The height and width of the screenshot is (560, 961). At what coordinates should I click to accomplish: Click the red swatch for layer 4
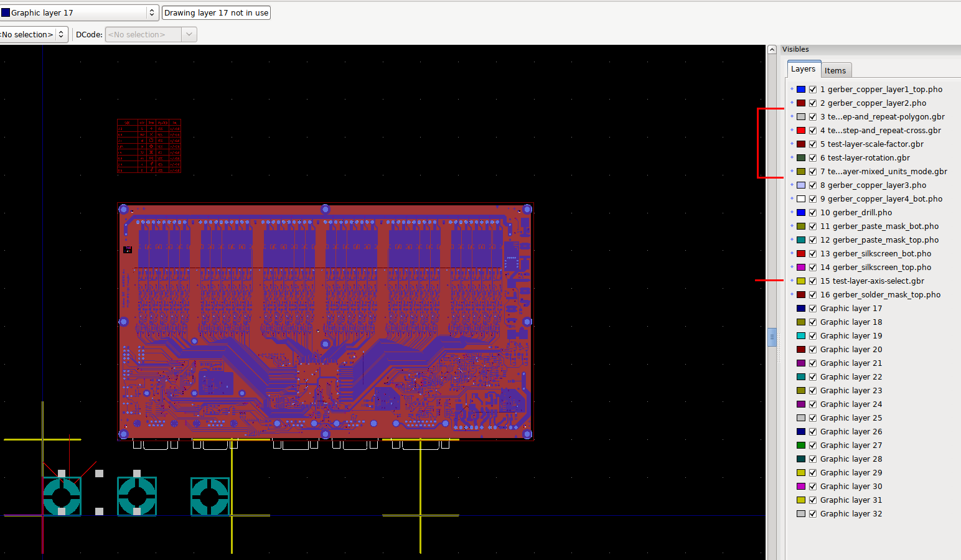pos(801,131)
